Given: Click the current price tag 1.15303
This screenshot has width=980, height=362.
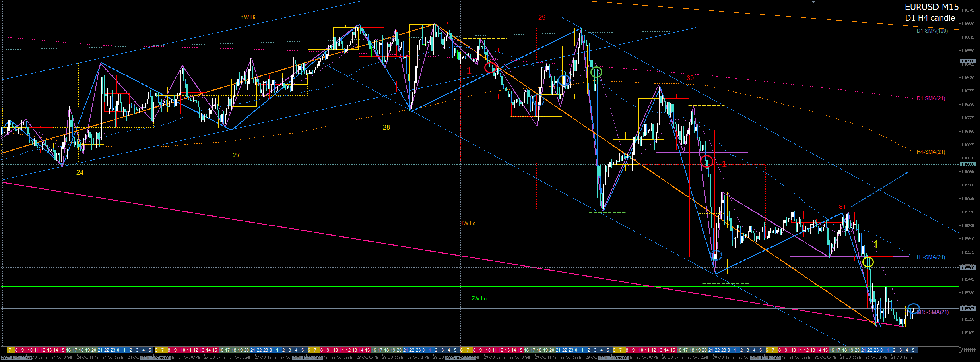Looking at the screenshot, I should [x=967, y=309].
